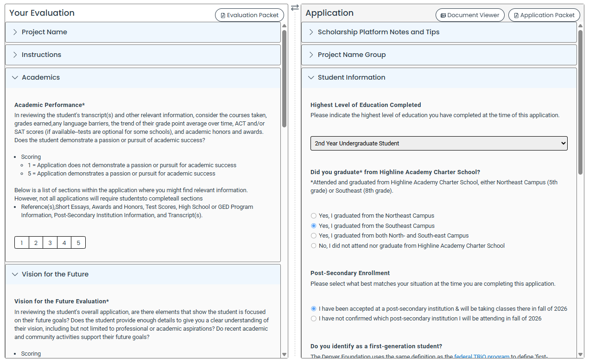Click the 'Academic Performance*' heading
The height and width of the screenshot is (364, 589).
pyautogui.click(x=50, y=105)
